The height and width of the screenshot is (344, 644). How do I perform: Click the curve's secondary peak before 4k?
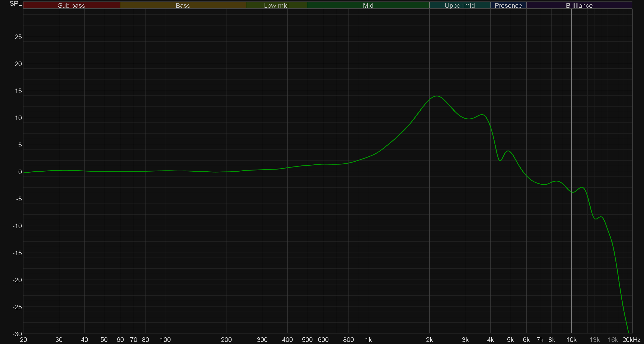(x=482, y=115)
